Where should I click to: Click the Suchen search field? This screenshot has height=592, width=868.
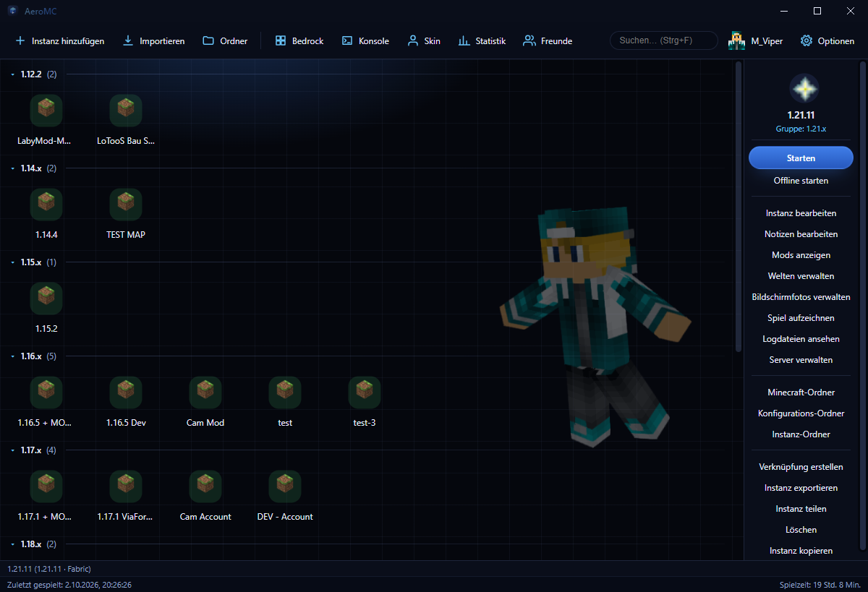(x=663, y=41)
